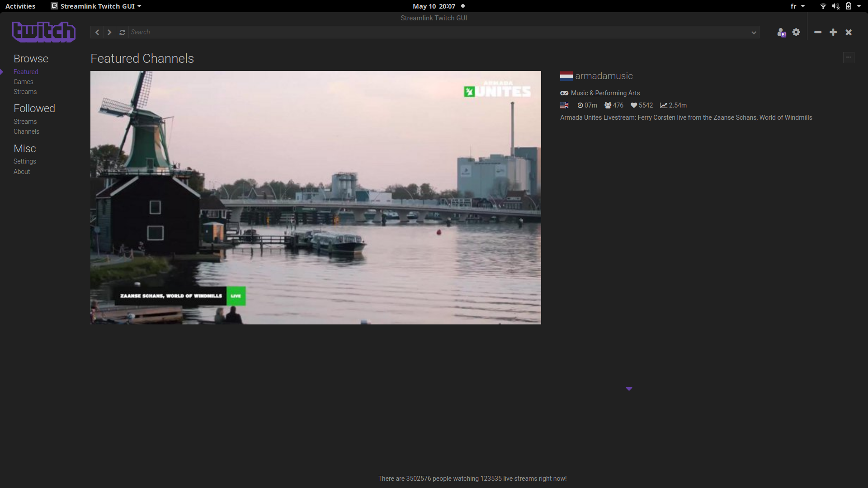Open the Music & Performing Arts category link
The height and width of the screenshot is (488, 868).
click(605, 93)
